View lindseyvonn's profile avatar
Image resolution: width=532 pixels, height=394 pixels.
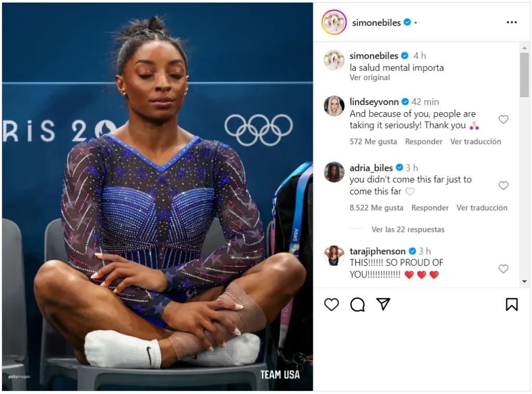click(334, 106)
